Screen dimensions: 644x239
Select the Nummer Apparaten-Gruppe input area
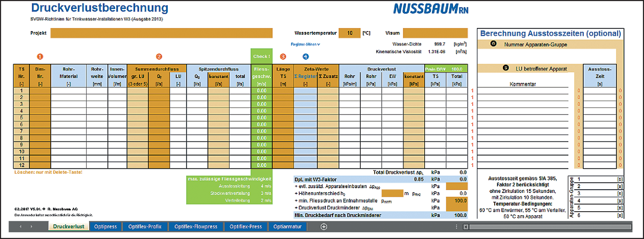(546, 56)
